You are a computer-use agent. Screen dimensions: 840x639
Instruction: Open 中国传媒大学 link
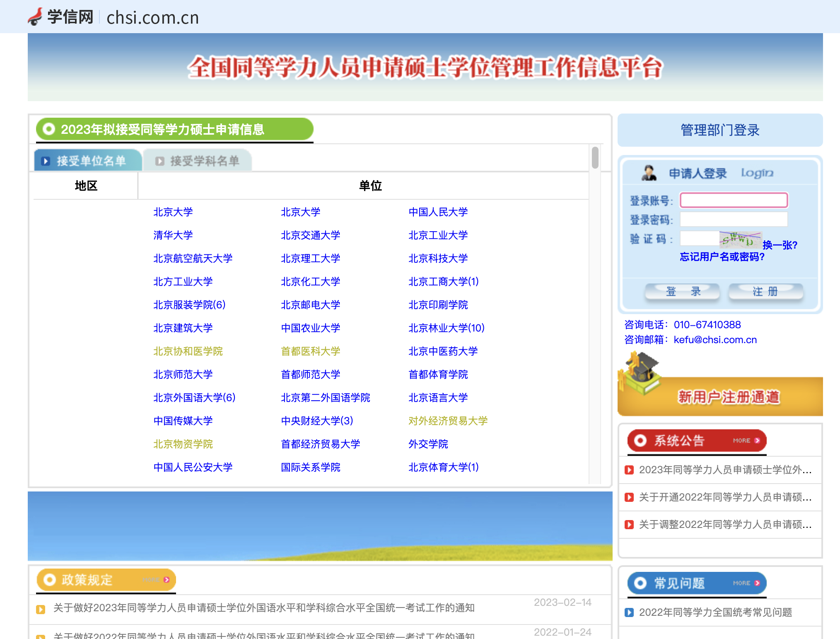(183, 421)
